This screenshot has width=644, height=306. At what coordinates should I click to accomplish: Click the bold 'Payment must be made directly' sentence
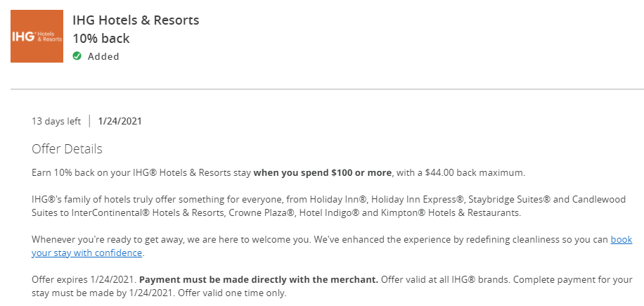[x=259, y=280]
